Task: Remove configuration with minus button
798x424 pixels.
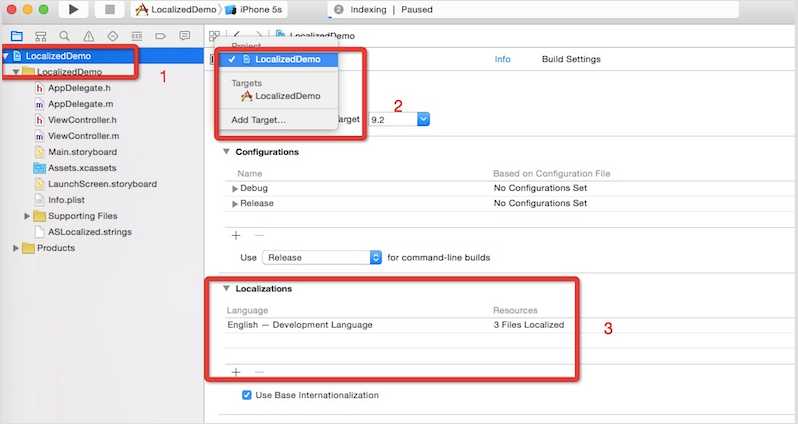Action: (259, 235)
